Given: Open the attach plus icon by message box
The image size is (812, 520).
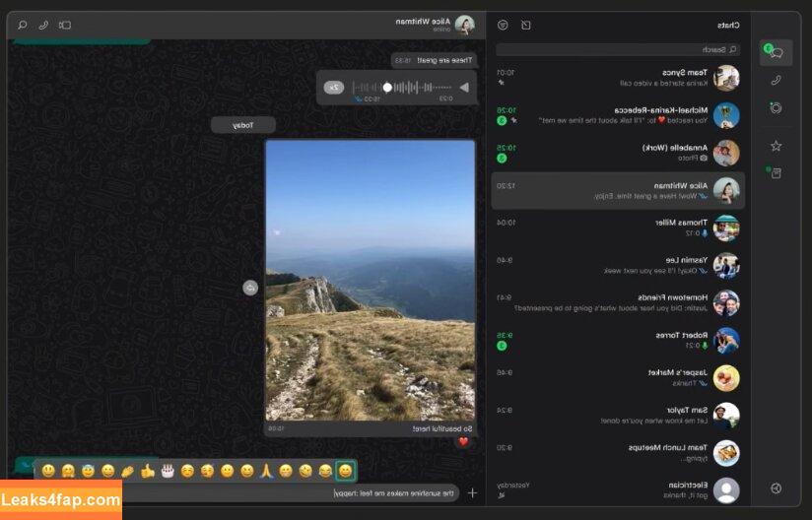Looking at the screenshot, I should [472, 493].
